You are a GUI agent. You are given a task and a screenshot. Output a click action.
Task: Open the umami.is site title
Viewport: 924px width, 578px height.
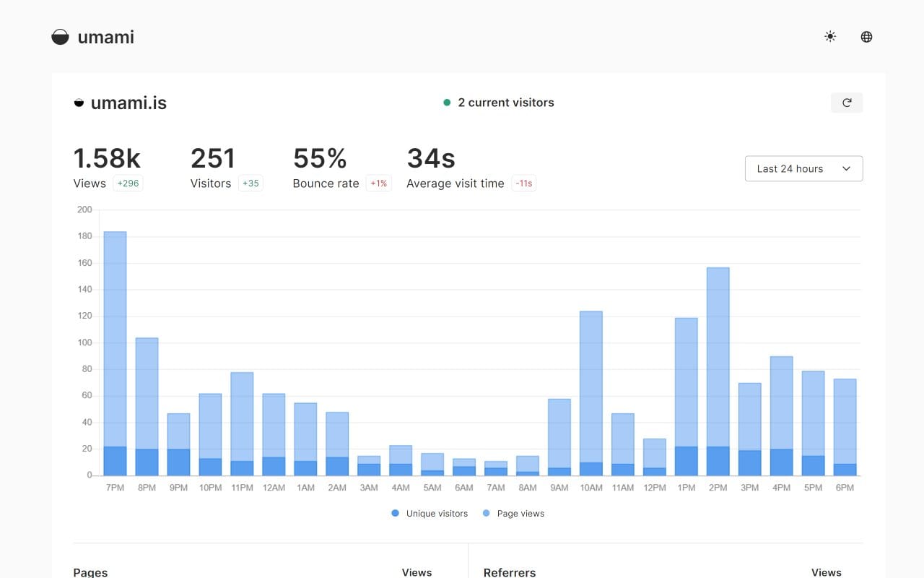click(x=128, y=102)
